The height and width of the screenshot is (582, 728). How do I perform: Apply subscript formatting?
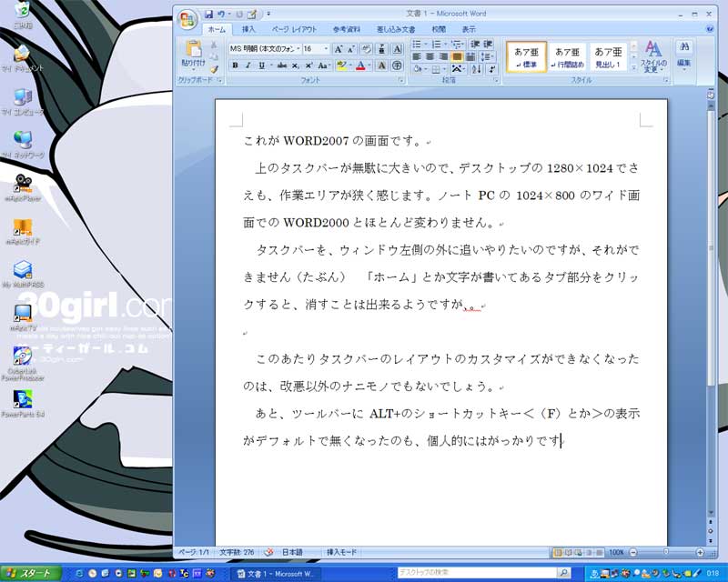tap(295, 65)
